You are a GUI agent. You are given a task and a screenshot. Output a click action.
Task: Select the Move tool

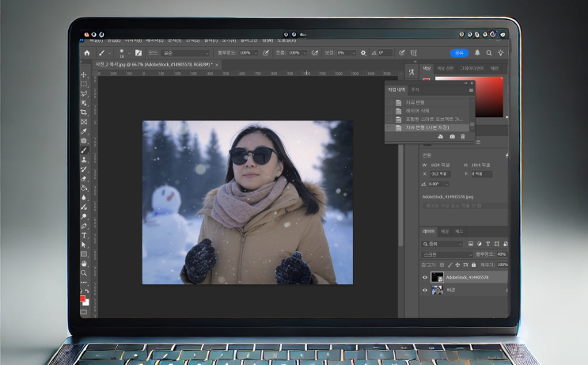click(84, 74)
